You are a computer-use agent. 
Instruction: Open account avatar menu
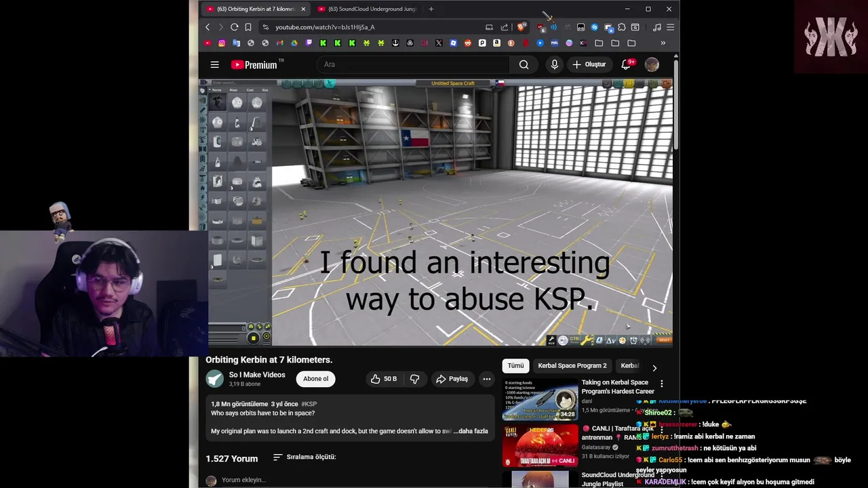pos(652,64)
